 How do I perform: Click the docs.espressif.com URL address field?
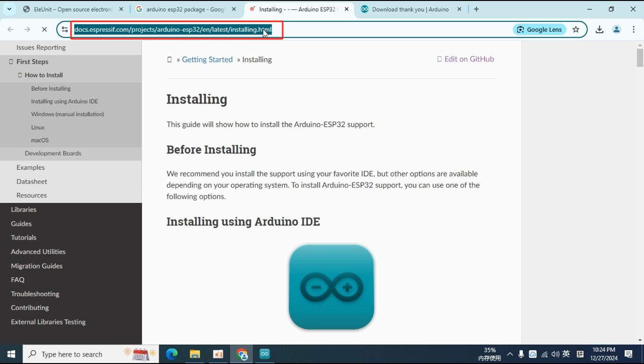click(173, 29)
